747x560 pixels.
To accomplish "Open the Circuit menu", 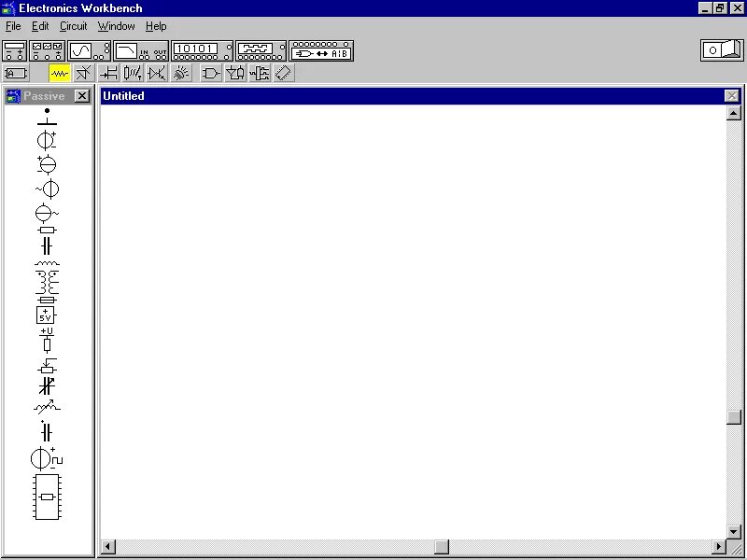I will point(74,26).
